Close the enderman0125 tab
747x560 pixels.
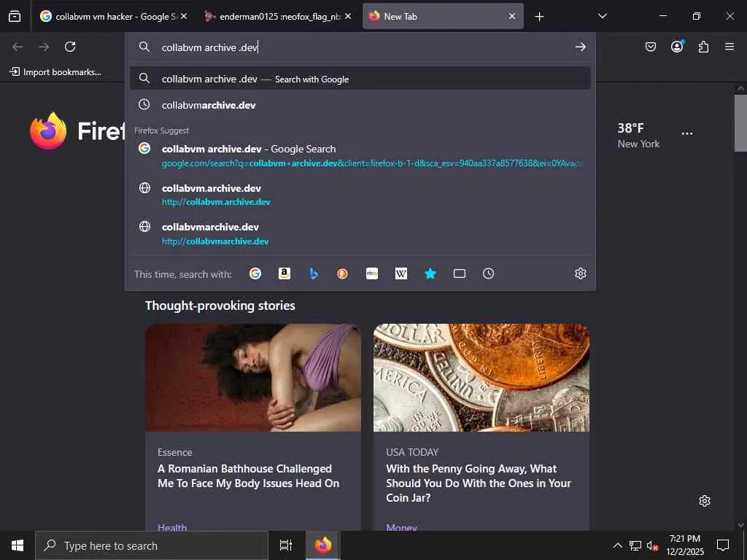(x=348, y=16)
